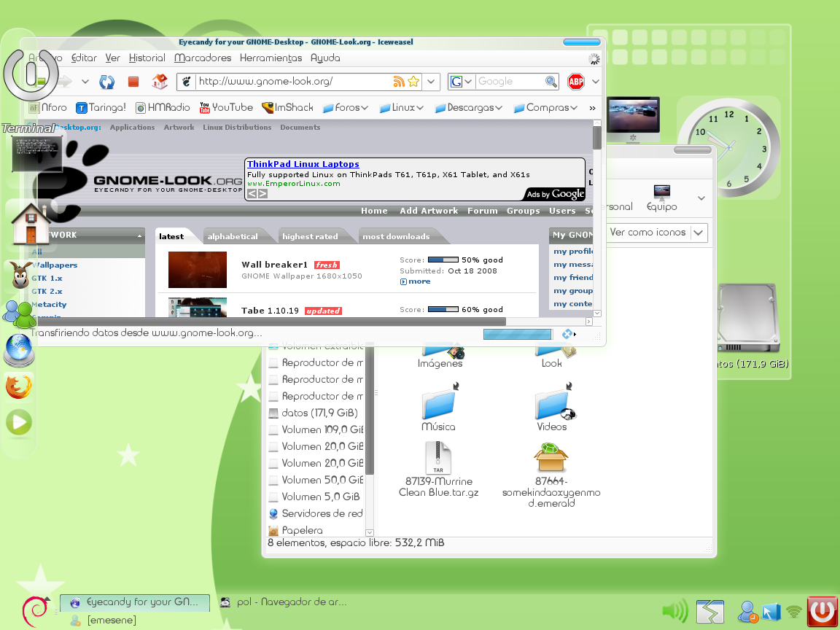Screen dimensions: 840x630
Task: Click the browser horizontal scrollbar
Action: tap(271, 322)
